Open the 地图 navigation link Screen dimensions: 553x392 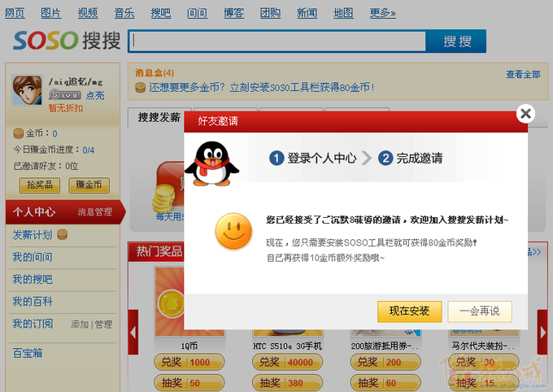click(x=343, y=13)
